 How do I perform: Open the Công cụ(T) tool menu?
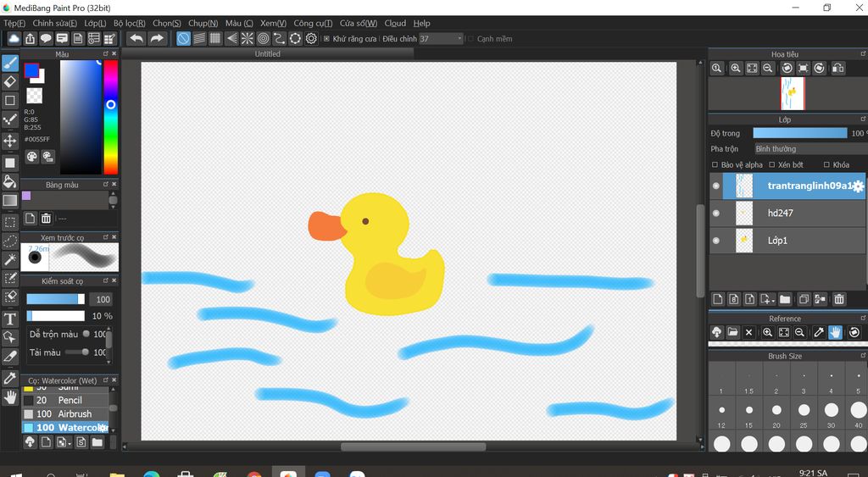click(313, 23)
